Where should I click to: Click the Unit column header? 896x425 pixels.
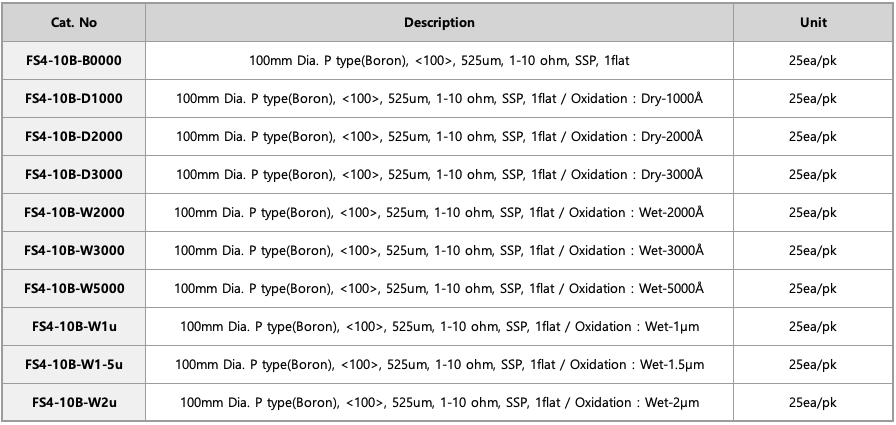813,22
